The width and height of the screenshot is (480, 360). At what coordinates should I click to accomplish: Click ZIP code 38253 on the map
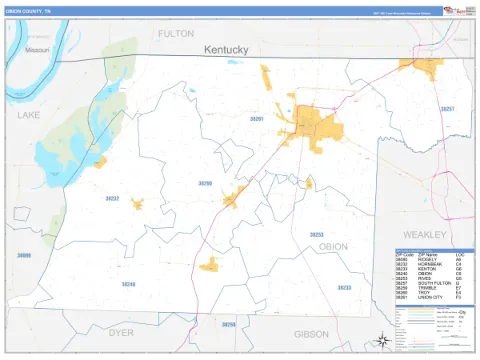316,235
